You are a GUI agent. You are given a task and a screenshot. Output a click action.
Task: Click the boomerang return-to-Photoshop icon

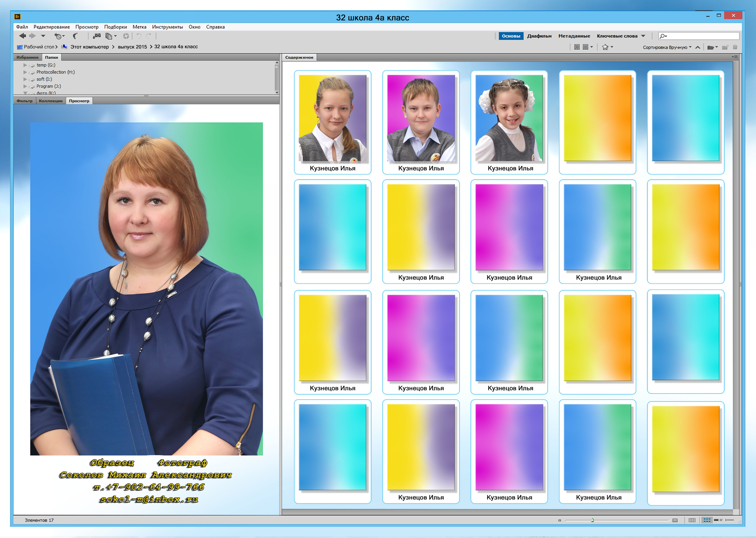(76, 36)
